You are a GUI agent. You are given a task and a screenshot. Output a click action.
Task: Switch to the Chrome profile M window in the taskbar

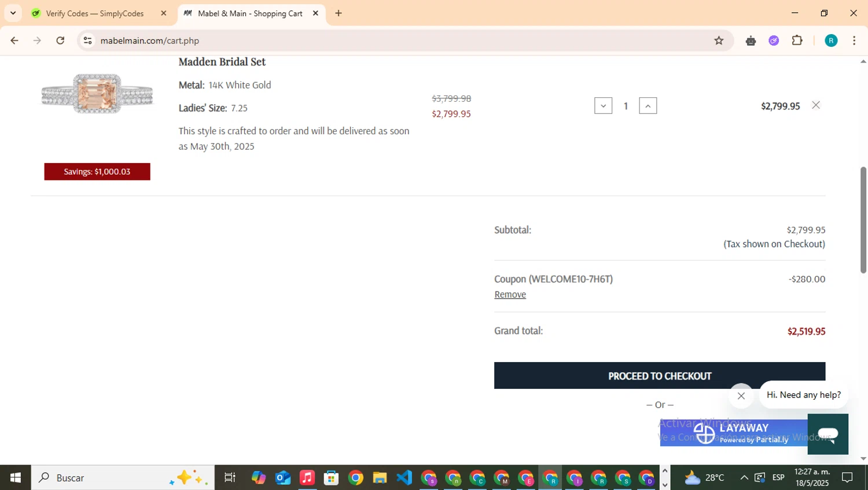(502, 478)
